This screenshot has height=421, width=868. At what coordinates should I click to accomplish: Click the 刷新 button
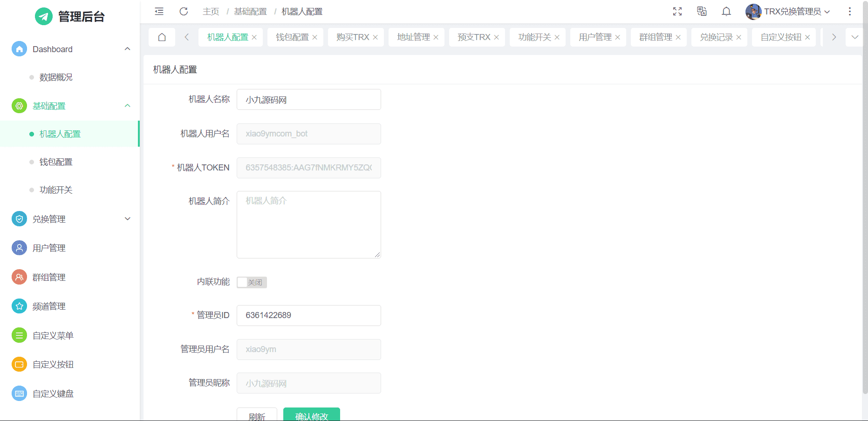(257, 415)
